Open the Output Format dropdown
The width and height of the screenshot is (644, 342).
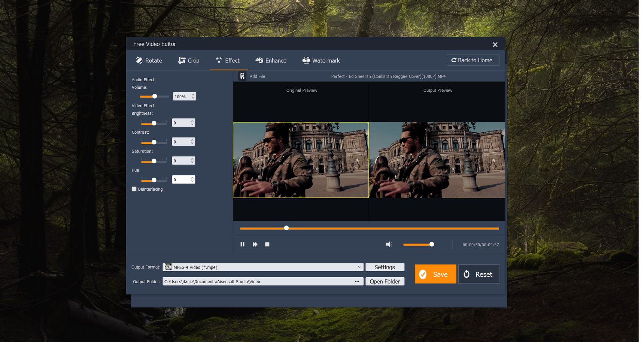[263, 267]
